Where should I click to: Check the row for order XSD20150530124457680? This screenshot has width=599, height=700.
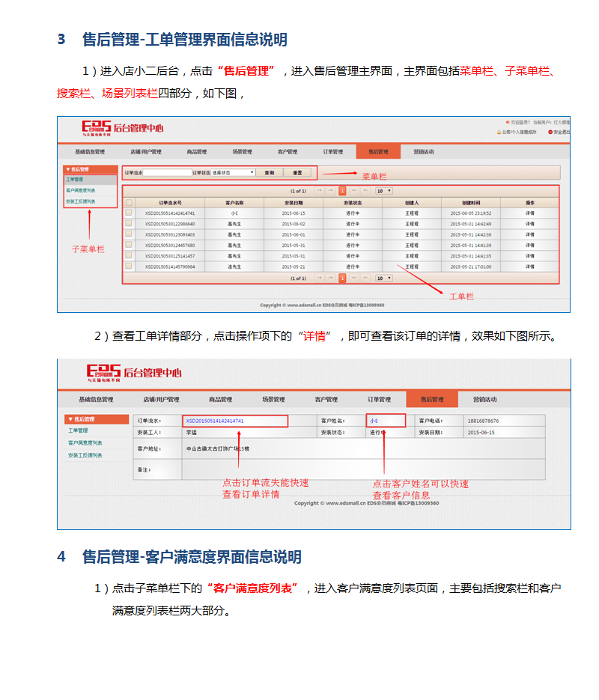[129, 245]
